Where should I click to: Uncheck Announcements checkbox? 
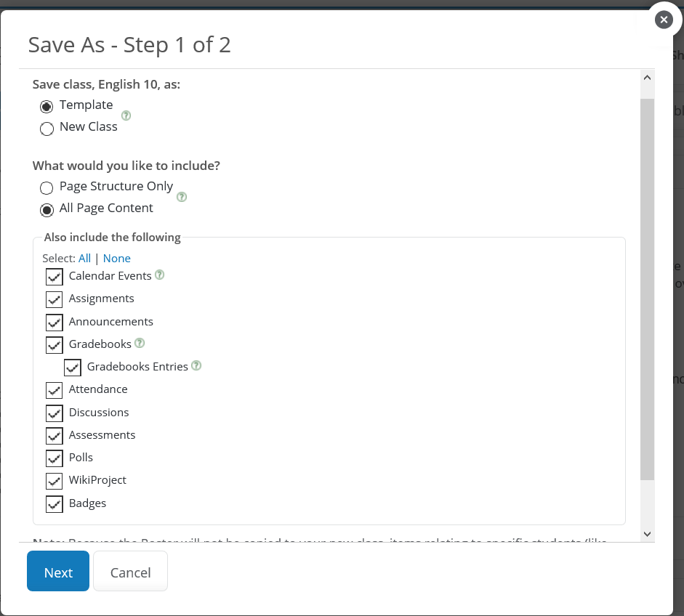54,323
